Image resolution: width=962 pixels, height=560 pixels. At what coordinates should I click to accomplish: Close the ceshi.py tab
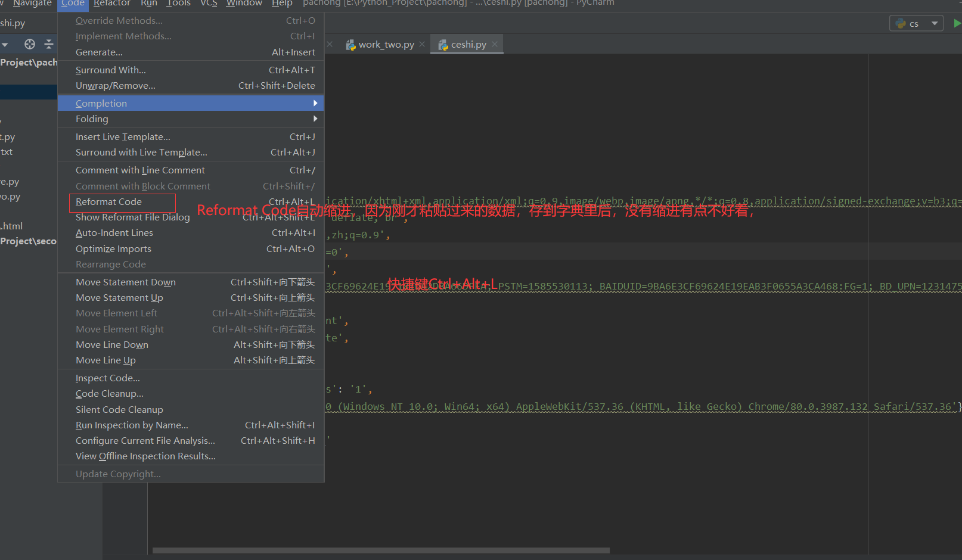pyautogui.click(x=495, y=44)
